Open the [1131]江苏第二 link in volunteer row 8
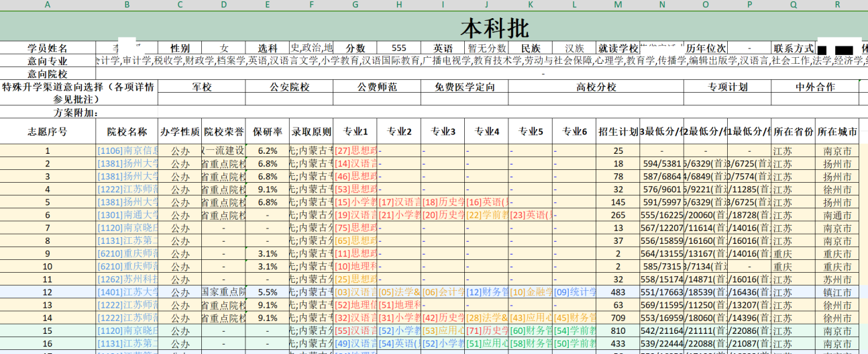868x354 pixels. pos(127,240)
